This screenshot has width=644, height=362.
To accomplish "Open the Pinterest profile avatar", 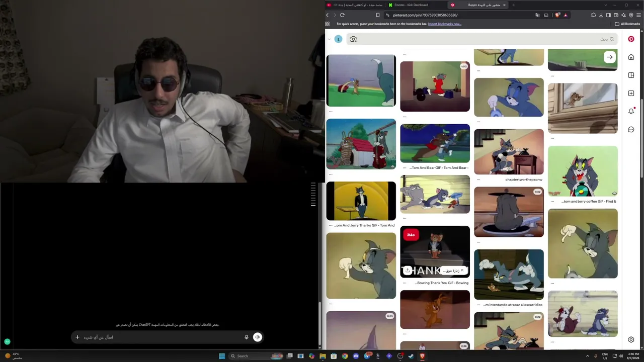I will tap(338, 39).
